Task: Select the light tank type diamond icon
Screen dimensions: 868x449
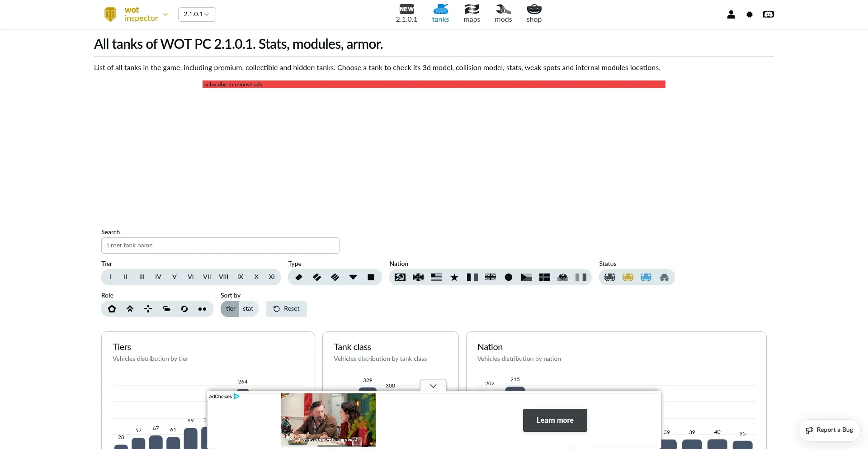Action: (299, 277)
